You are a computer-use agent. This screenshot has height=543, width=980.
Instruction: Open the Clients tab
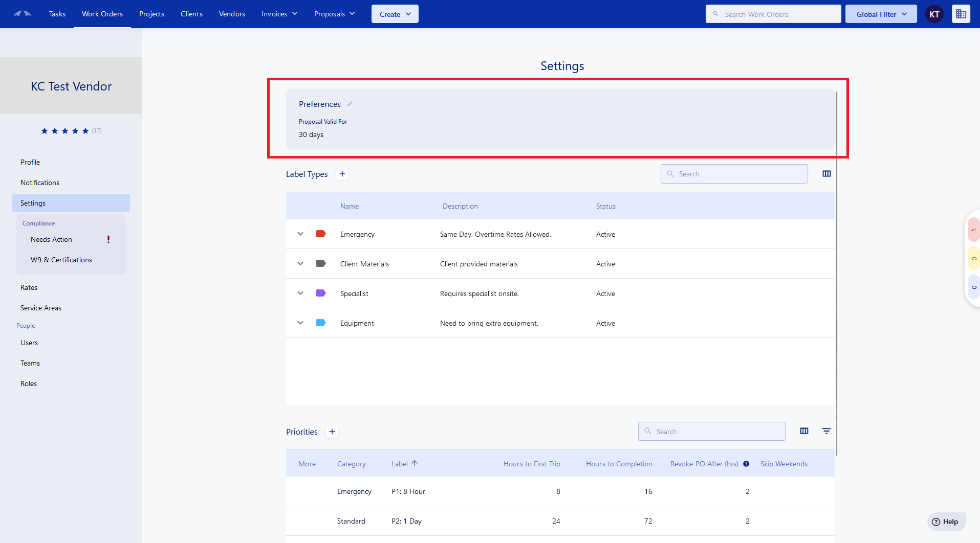[192, 14]
